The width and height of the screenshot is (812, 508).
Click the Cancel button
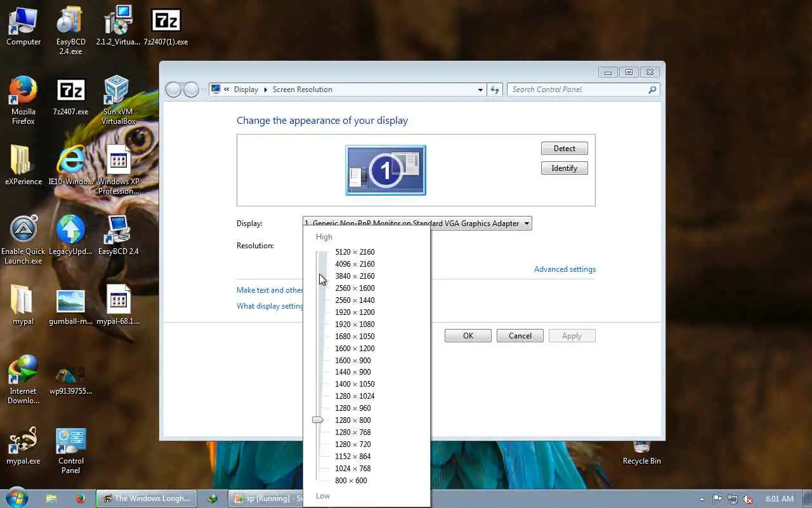520,336
